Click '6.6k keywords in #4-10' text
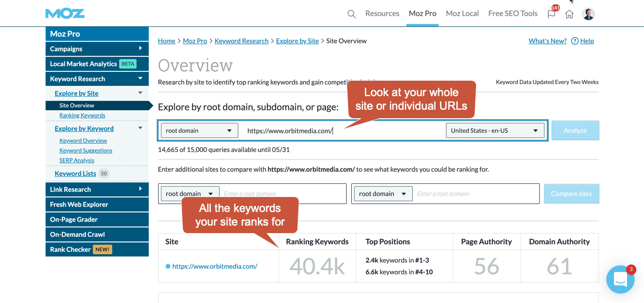This screenshot has height=303, width=644. pos(399,272)
